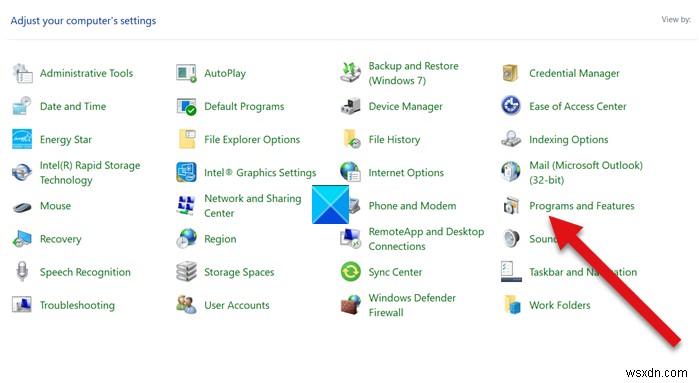The width and height of the screenshot is (699, 383).
Task: Open the Ease of Access Center link
Action: pos(578,106)
